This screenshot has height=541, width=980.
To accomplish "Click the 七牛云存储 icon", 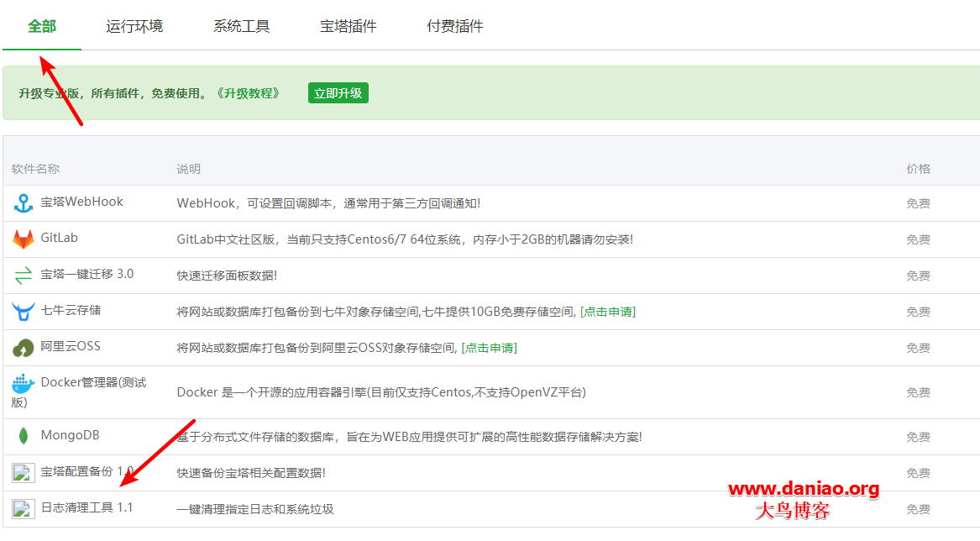I will pos(24,311).
